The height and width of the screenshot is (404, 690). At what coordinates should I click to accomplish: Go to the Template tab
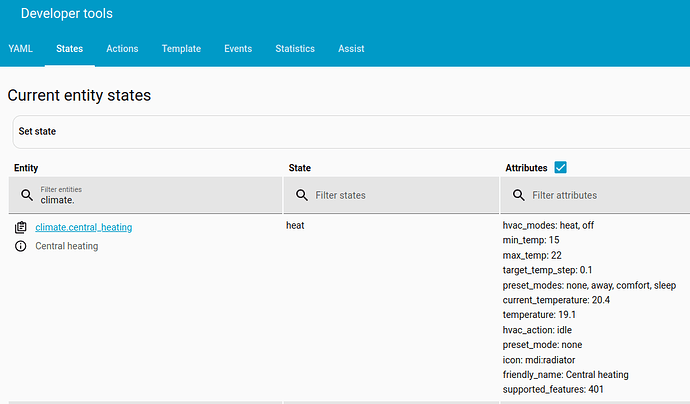click(181, 48)
